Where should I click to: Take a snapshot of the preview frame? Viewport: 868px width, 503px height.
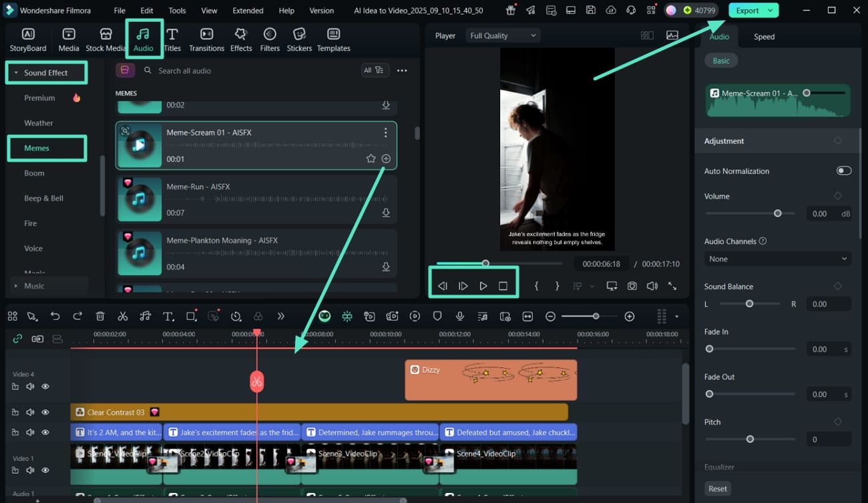coord(632,286)
